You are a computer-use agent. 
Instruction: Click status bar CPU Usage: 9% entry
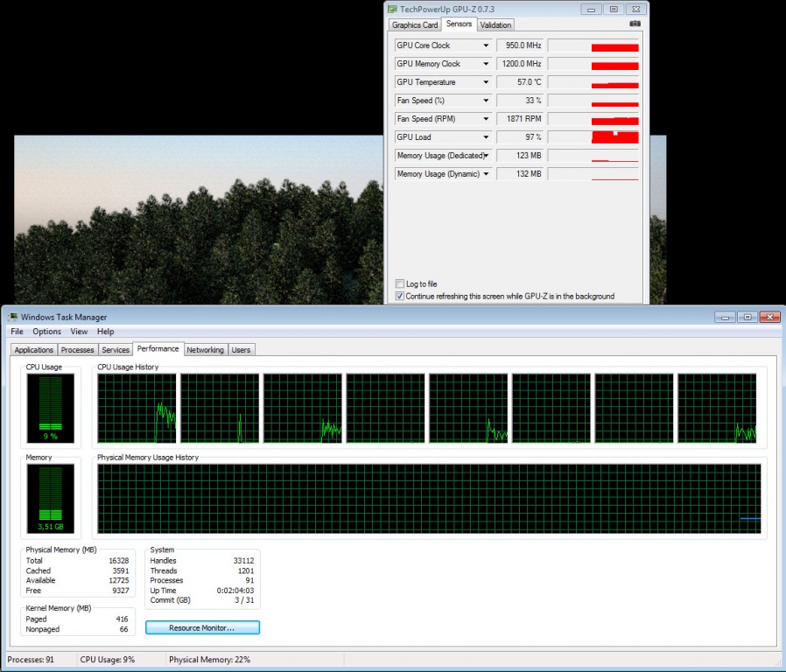tap(108, 660)
